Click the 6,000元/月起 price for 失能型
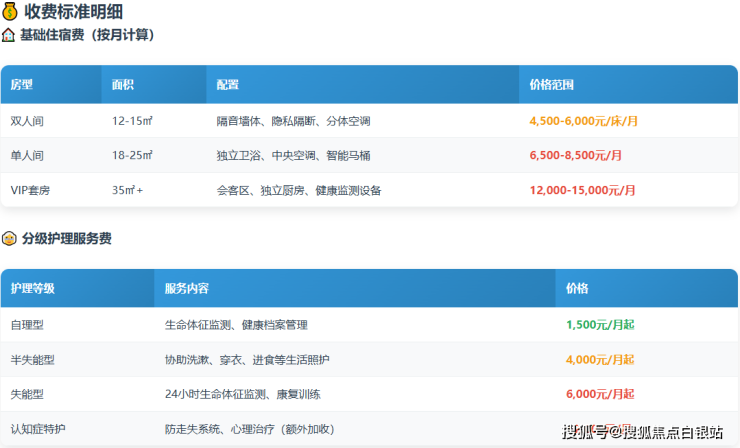740x448 pixels. 600,394
